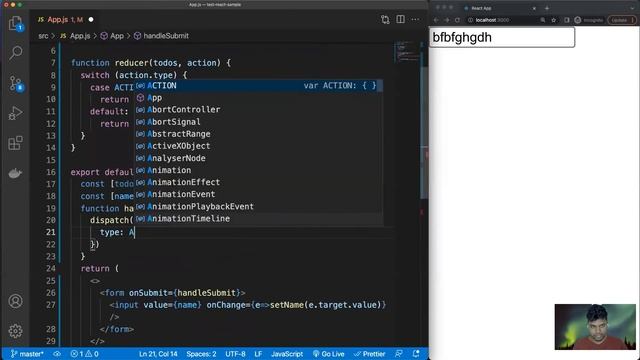Click browser back arrow button
Viewport: 640px width, 360px height.
tap(436, 20)
